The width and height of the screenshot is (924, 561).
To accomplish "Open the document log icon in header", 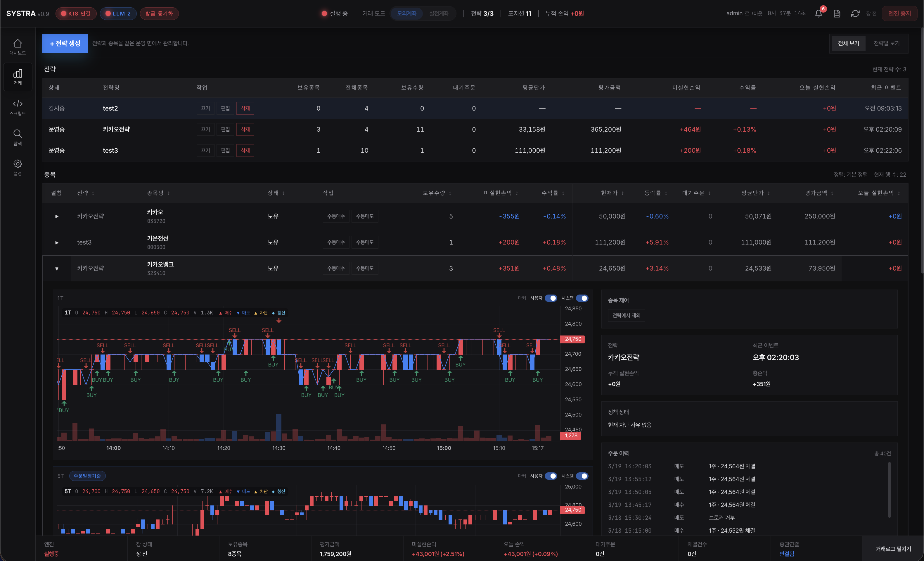I will 837,13.
